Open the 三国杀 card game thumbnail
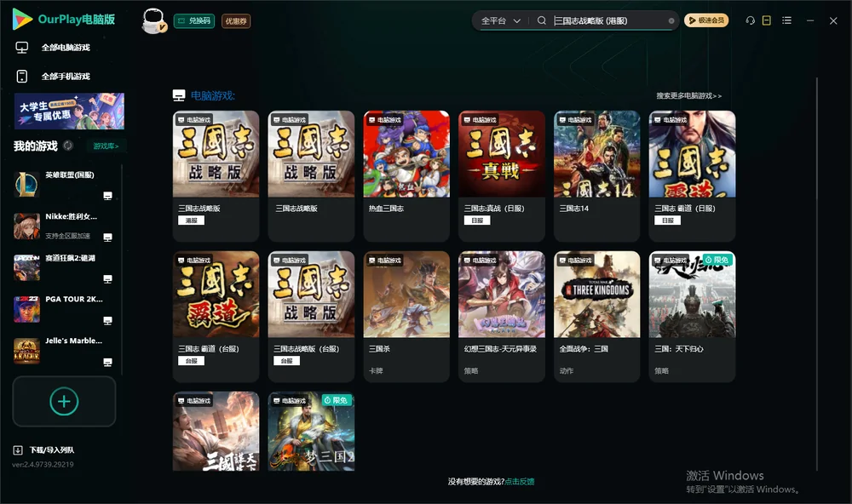The height and width of the screenshot is (504, 852). [x=406, y=295]
